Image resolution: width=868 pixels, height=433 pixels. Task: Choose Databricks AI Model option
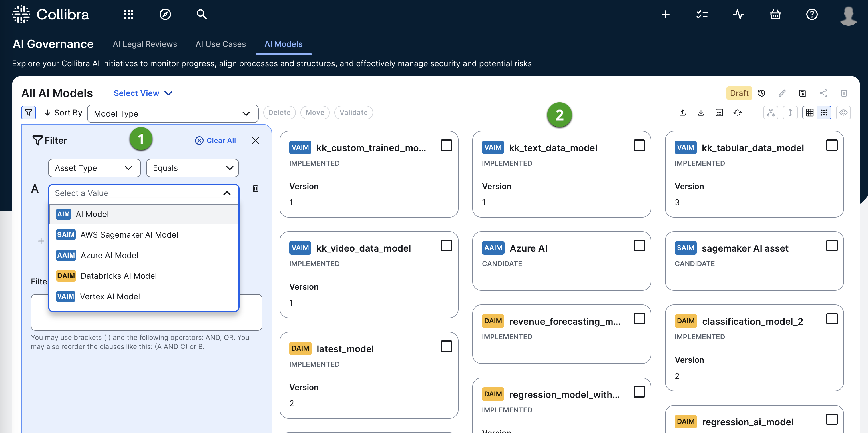[x=118, y=276]
